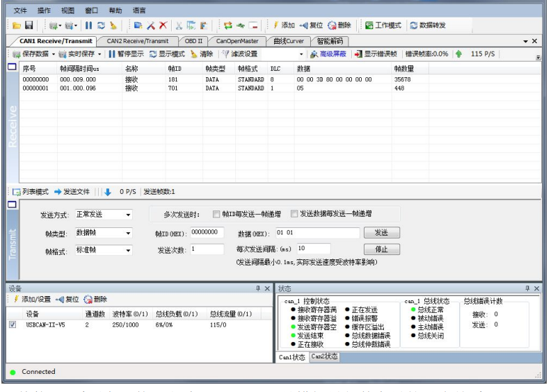Open filter combo box dropdown arrow
This screenshot has height=392, width=553.
coord(301,54)
